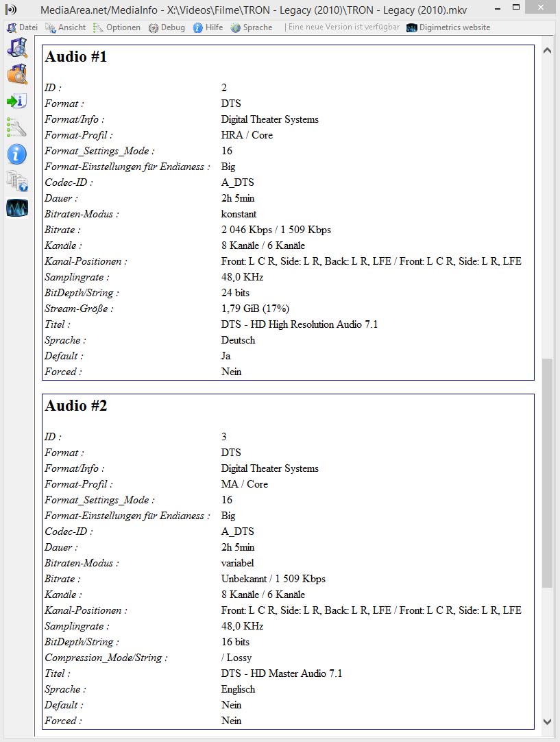560x742 pixels.
Task: Click the 'Deutsch' language value
Action: coord(238,340)
